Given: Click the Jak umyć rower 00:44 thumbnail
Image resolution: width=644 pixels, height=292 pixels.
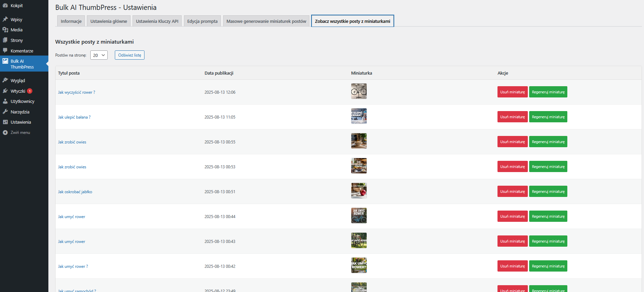Looking at the screenshot, I should tap(359, 216).
